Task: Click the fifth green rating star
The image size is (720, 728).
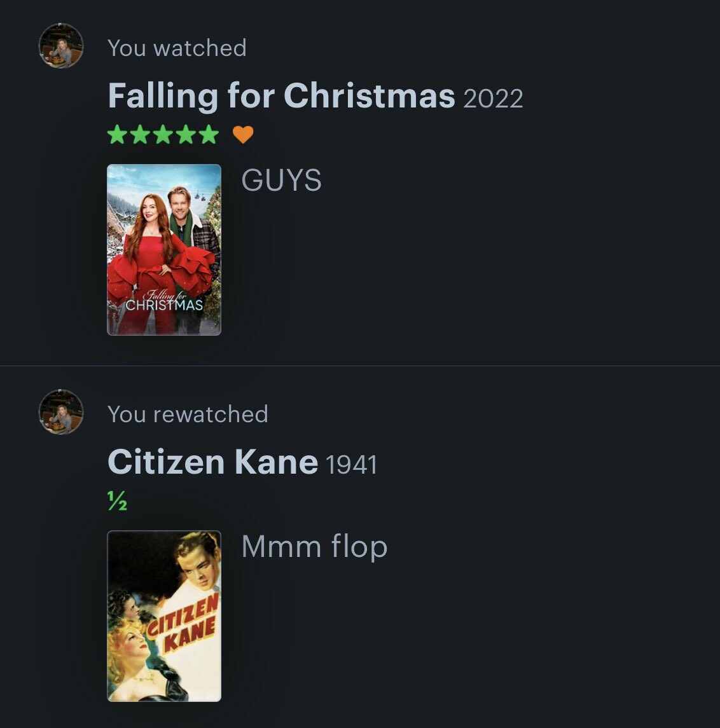Action: pyautogui.click(x=209, y=135)
